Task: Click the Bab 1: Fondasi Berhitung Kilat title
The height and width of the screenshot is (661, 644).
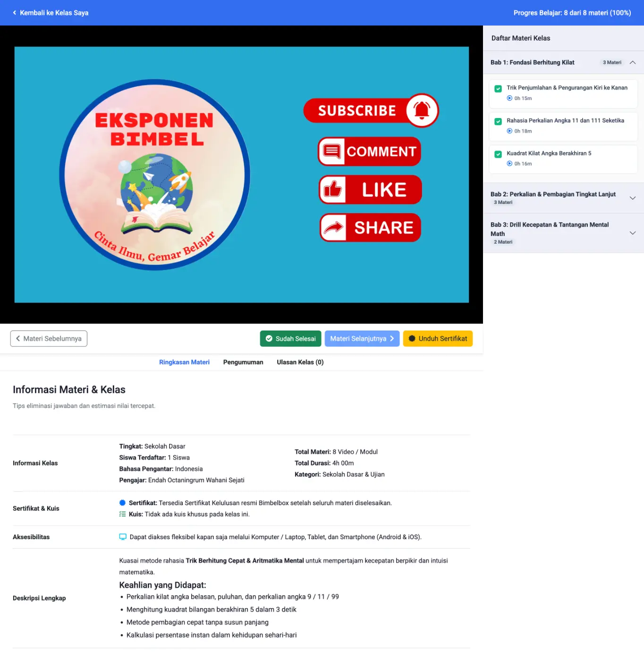Action: coord(532,62)
